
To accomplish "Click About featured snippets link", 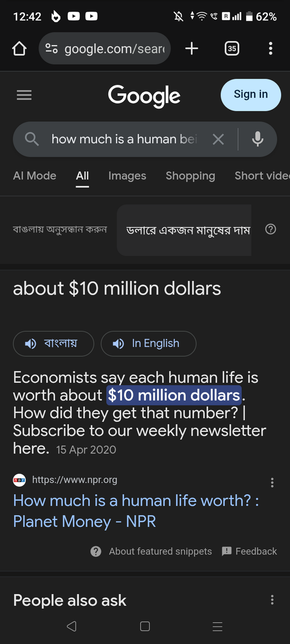I will pos(160,552).
